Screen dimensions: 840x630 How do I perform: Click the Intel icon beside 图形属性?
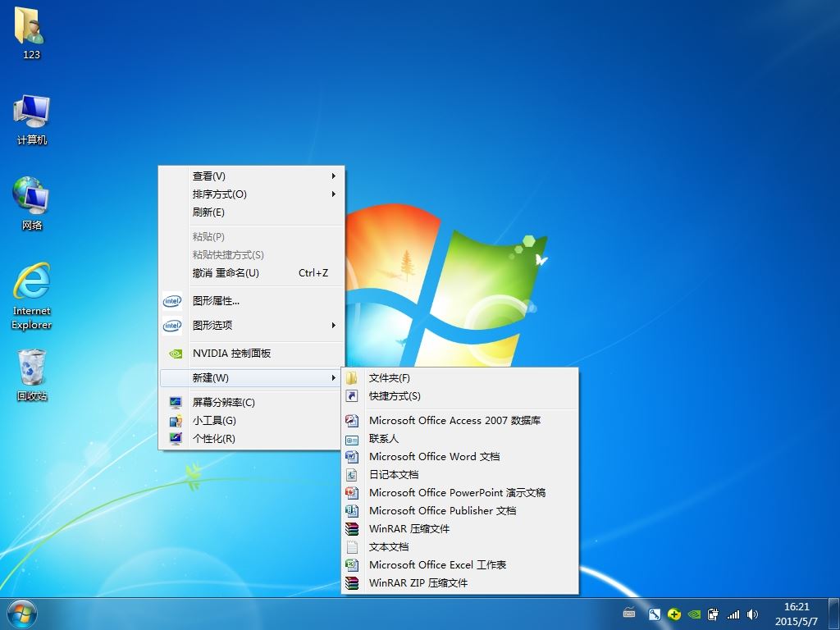[172, 301]
